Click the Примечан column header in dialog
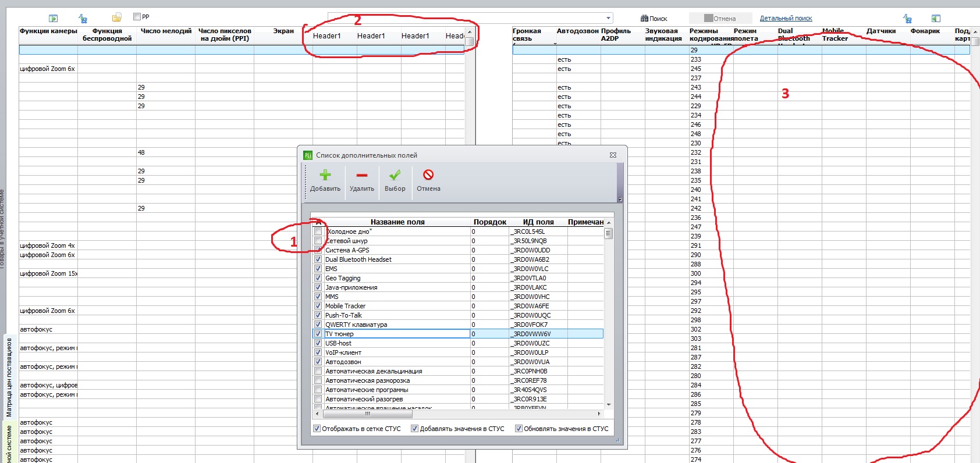 tap(585, 222)
